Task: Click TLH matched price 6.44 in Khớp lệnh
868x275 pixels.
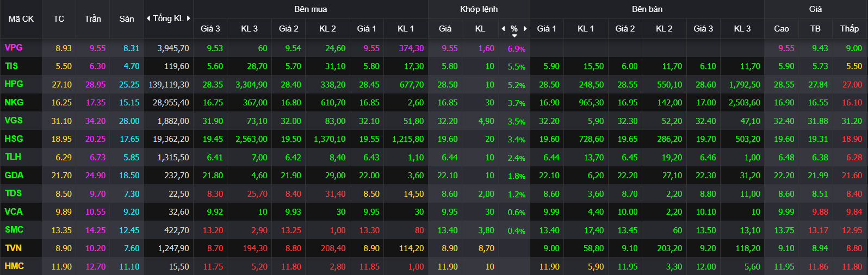Action: [x=449, y=158]
